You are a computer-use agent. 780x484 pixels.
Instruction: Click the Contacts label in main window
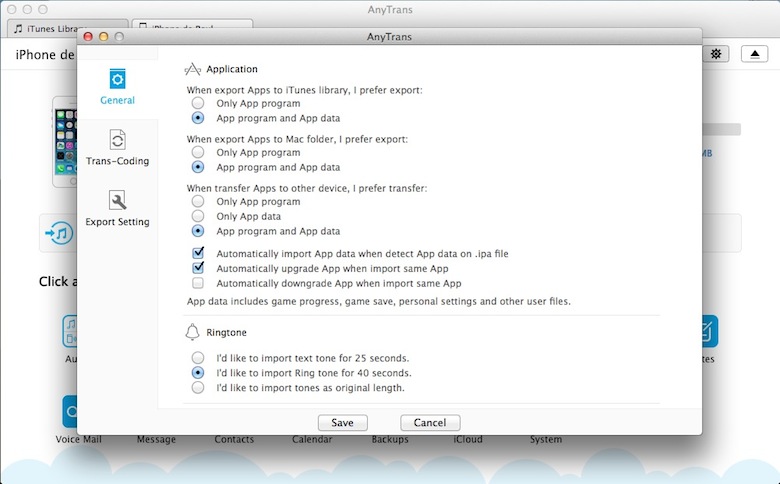(x=234, y=440)
